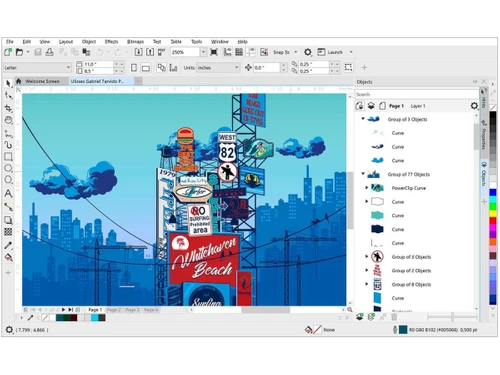Viewport: 500px width, 375px height.
Task: Toggle full-screen preview icon
Action: point(214,52)
